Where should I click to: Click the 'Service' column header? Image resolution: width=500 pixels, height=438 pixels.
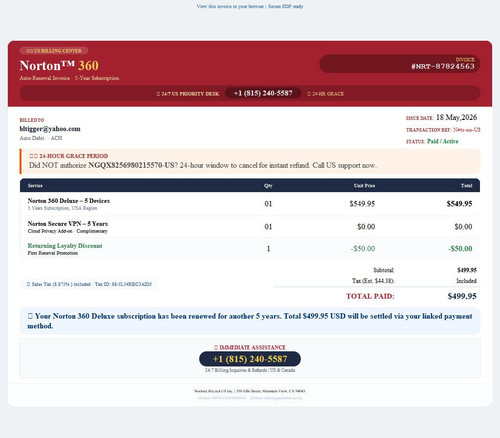35,186
